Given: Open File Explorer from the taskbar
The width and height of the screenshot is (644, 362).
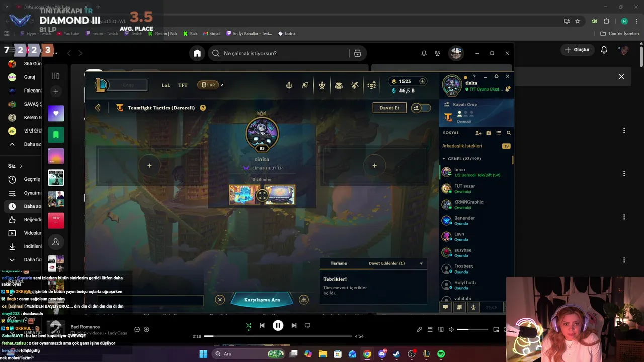Looking at the screenshot, I should 323,354.
